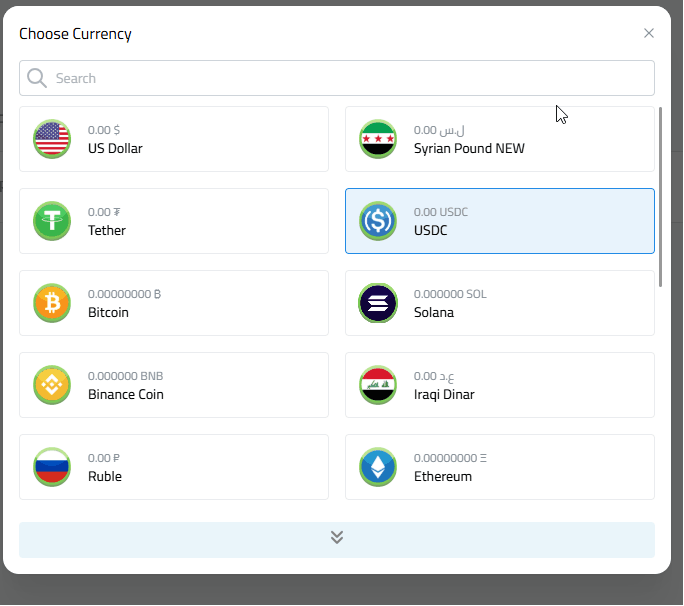Select the Solana label
684x606 pixels.
[434, 312]
